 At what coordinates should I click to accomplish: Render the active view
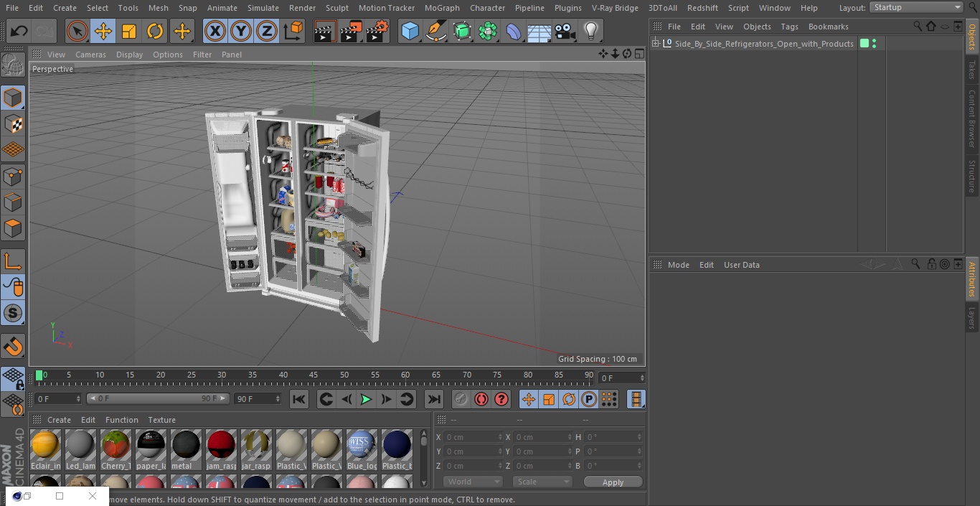click(x=325, y=31)
